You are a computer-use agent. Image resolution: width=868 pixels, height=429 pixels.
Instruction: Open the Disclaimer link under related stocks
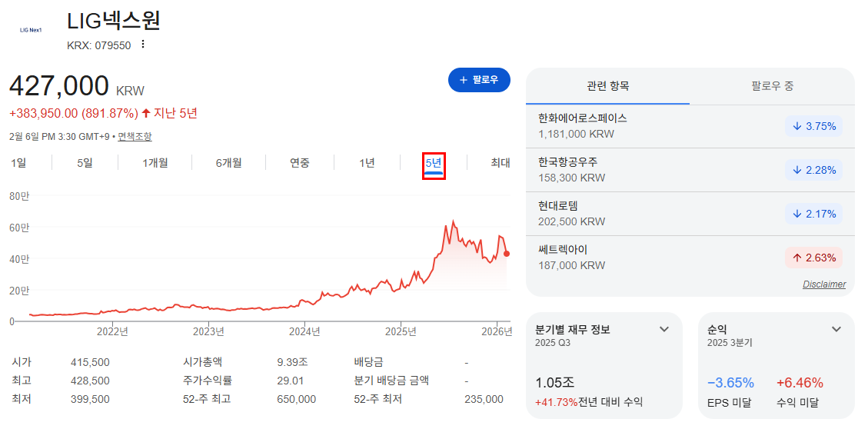tap(824, 284)
